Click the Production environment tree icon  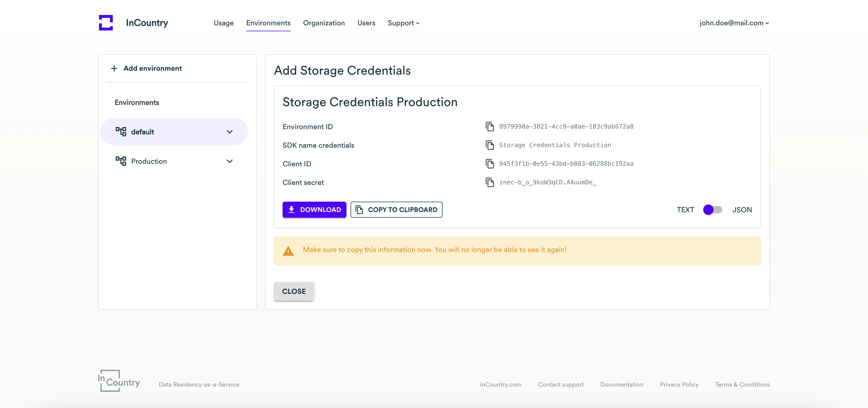121,161
